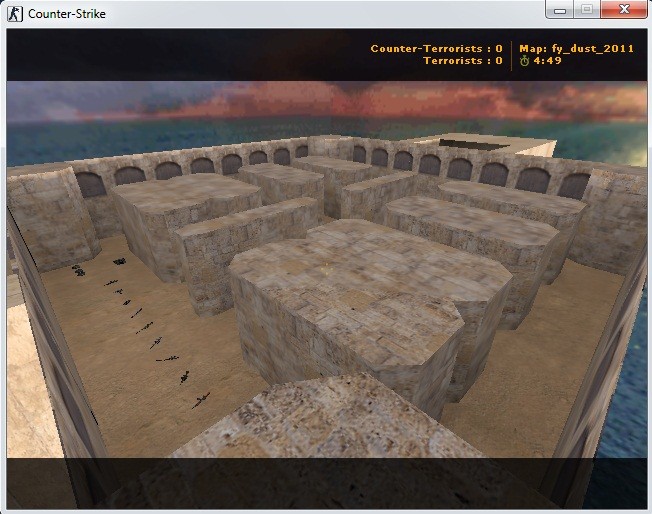
Task: Click the 4:49 round timer value
Action: point(547,61)
